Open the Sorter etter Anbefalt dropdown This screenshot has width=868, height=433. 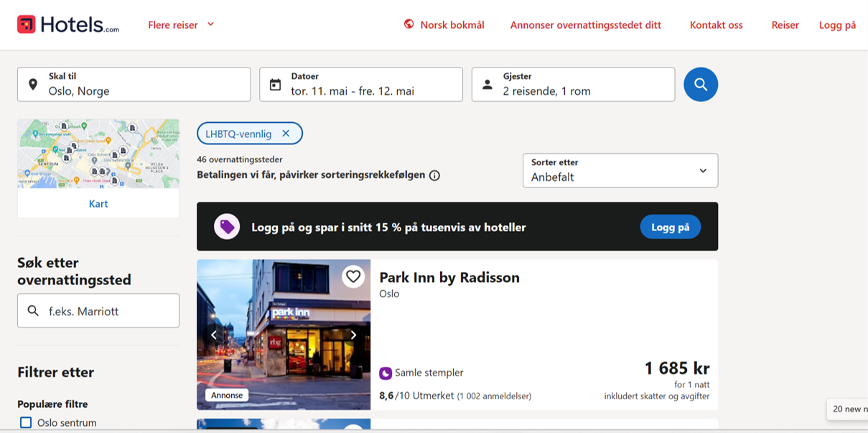[x=620, y=171]
